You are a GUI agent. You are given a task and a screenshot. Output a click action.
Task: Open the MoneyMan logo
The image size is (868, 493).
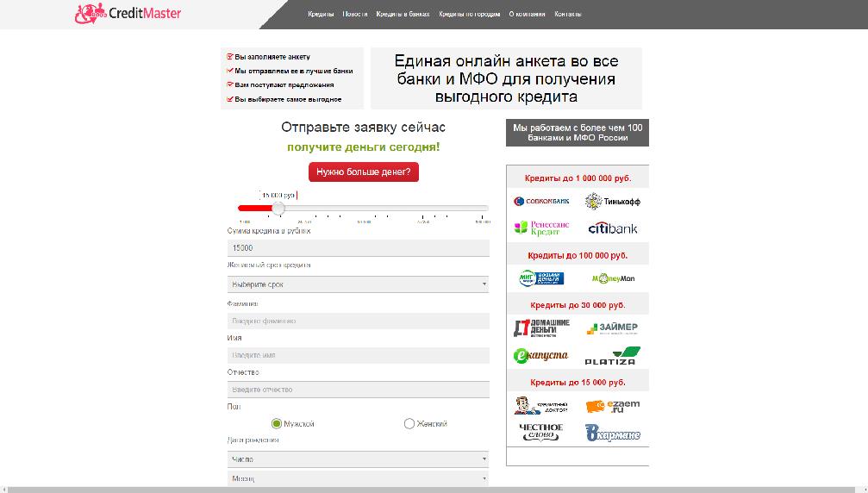613,278
